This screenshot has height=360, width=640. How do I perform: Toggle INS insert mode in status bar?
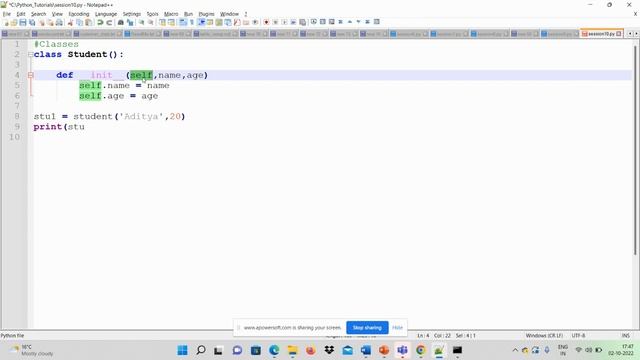[626, 336]
